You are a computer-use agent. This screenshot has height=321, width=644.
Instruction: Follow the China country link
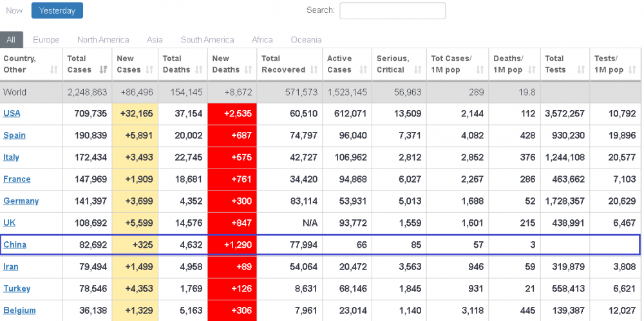(15, 245)
